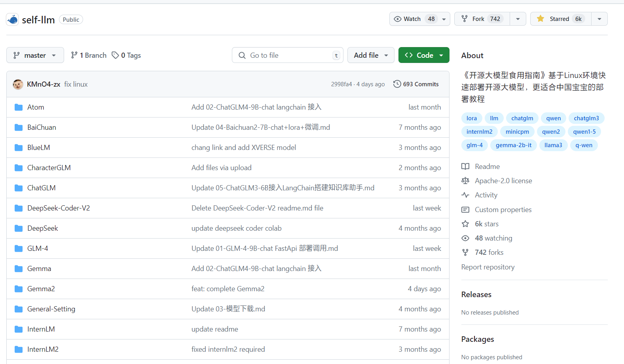Click the self-llm repository name
Image resolution: width=624 pixels, height=364 pixels.
click(x=38, y=20)
